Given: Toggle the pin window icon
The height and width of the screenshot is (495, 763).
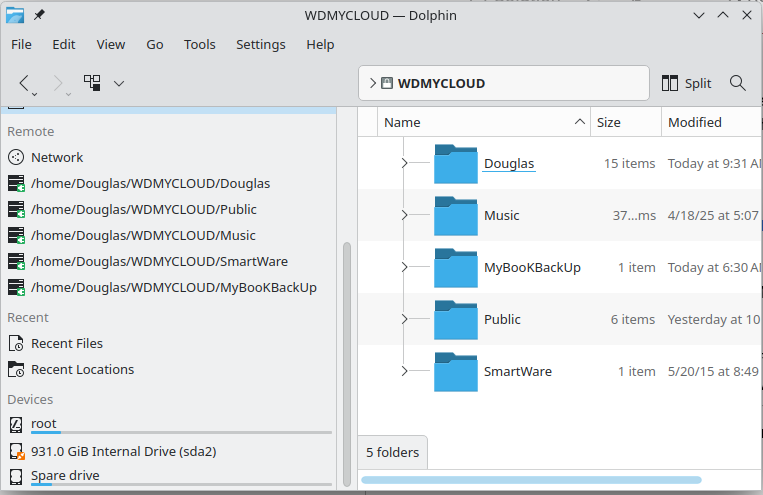Looking at the screenshot, I should click(x=39, y=15).
